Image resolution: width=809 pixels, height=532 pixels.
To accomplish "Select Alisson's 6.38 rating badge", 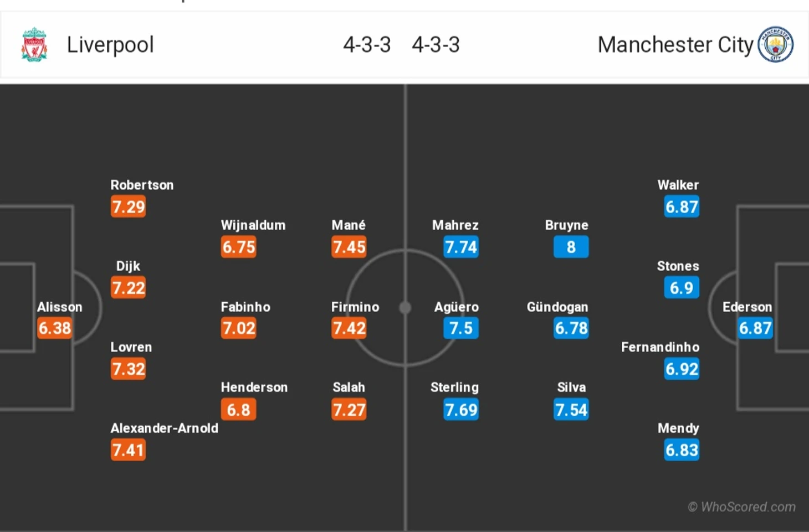I will pos(55,328).
